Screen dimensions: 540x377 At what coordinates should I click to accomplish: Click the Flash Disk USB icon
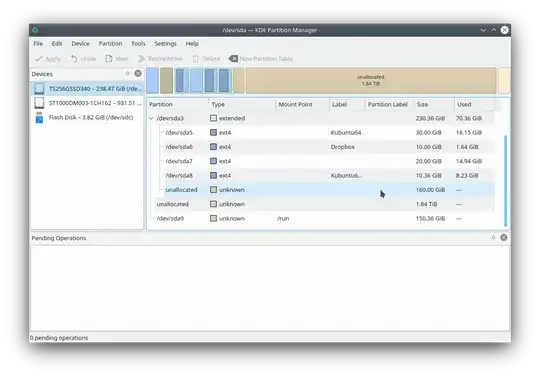point(39,117)
